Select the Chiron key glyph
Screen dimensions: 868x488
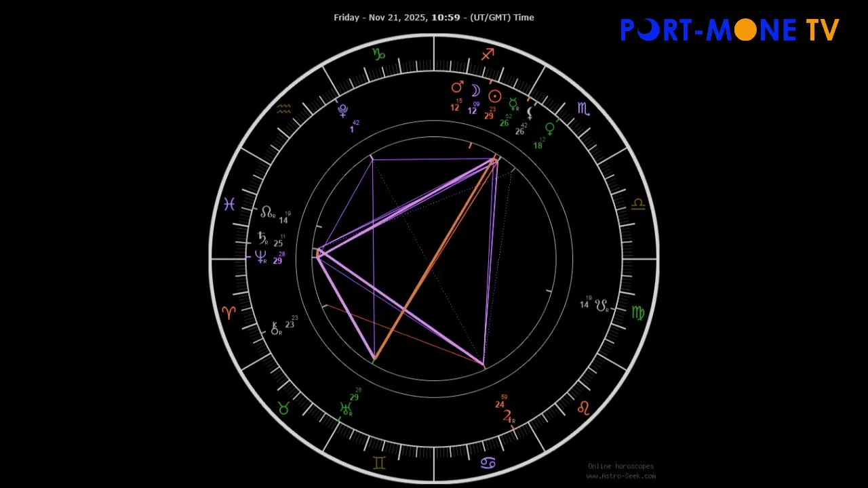(x=276, y=329)
